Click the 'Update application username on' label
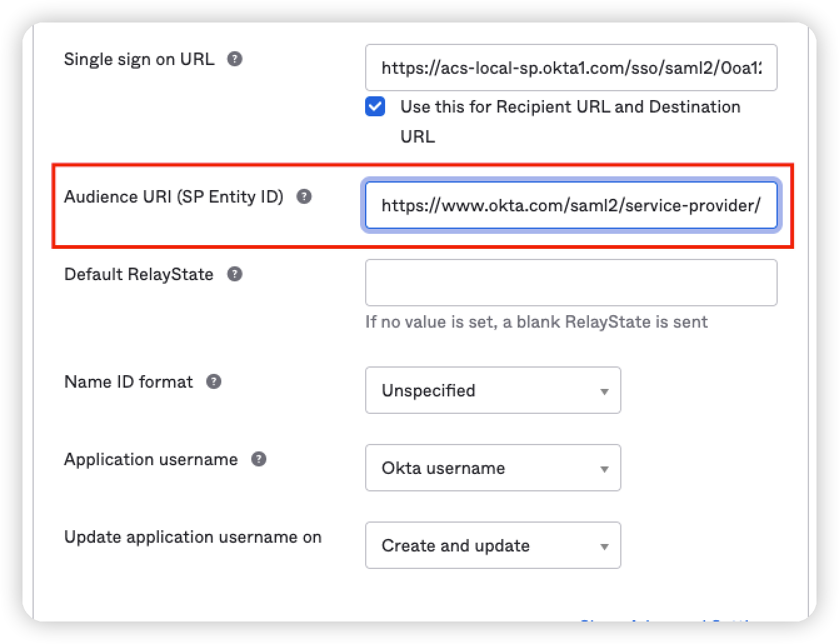 click(193, 537)
